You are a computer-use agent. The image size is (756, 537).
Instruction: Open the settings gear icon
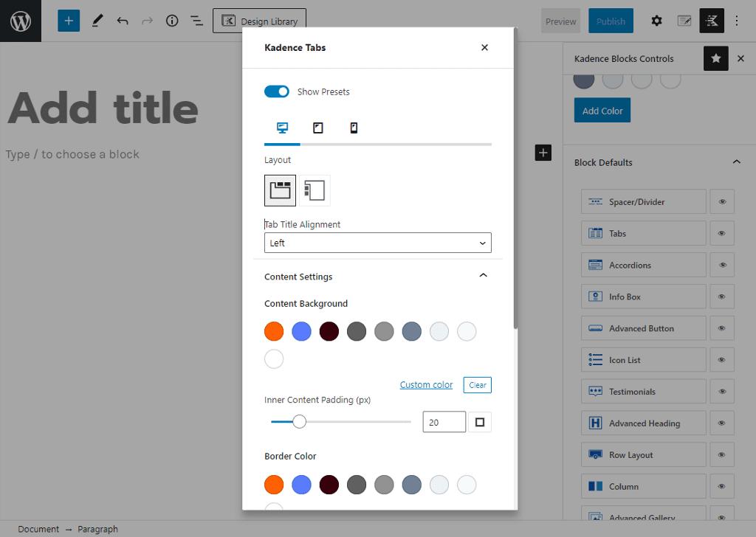tap(656, 21)
